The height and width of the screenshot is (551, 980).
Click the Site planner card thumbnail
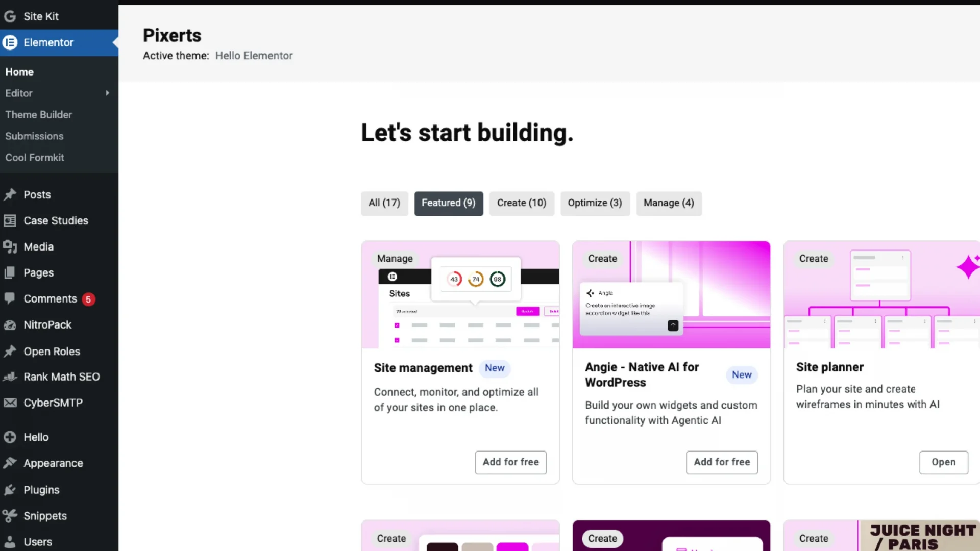coord(882,295)
